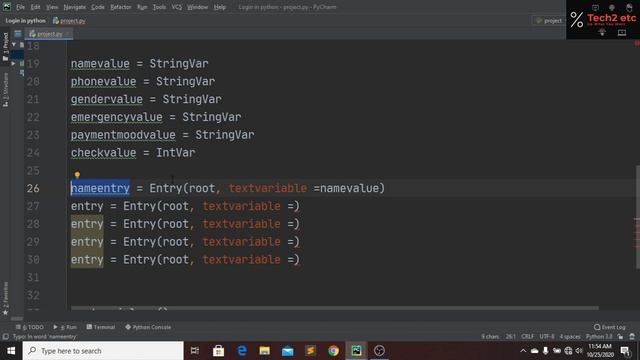The width and height of the screenshot is (640, 360).
Task: Click the highlighted word nameentry
Action: (x=100, y=188)
